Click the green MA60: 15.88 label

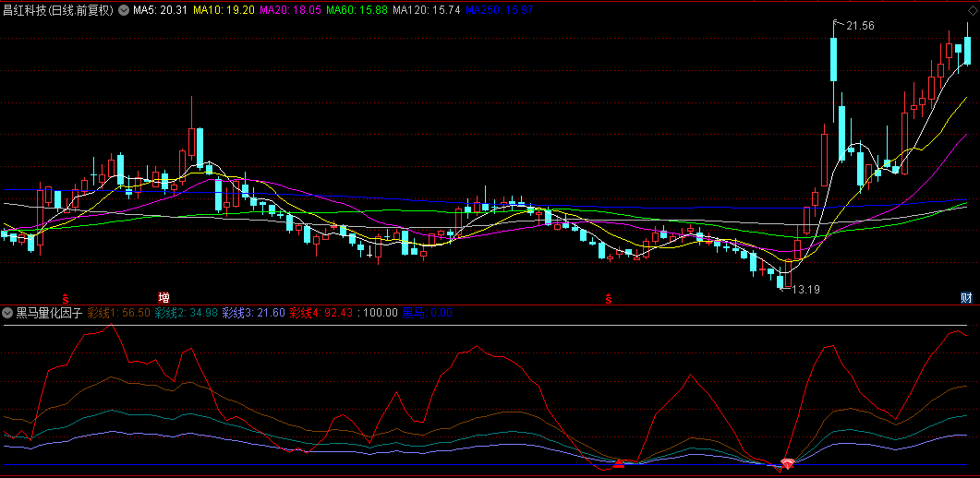357,10
